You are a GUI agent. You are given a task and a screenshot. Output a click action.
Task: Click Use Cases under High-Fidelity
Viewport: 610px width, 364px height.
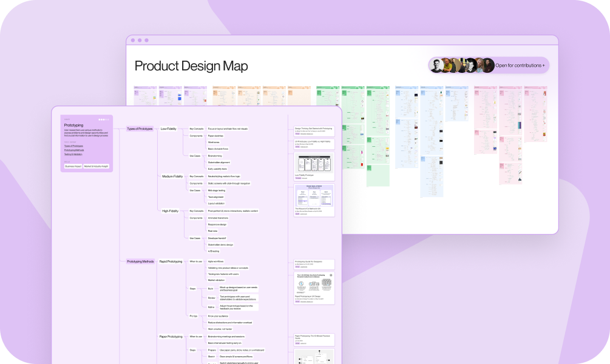point(195,238)
